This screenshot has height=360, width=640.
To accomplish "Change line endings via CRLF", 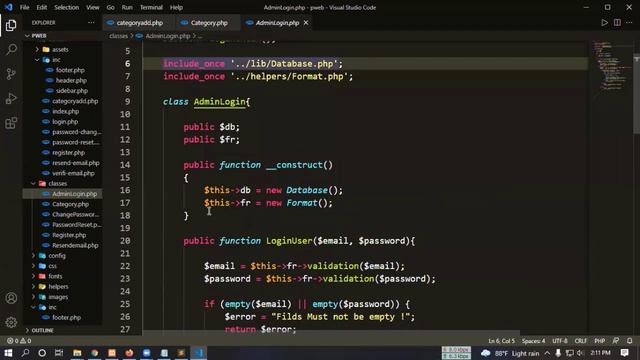I will tap(580, 341).
